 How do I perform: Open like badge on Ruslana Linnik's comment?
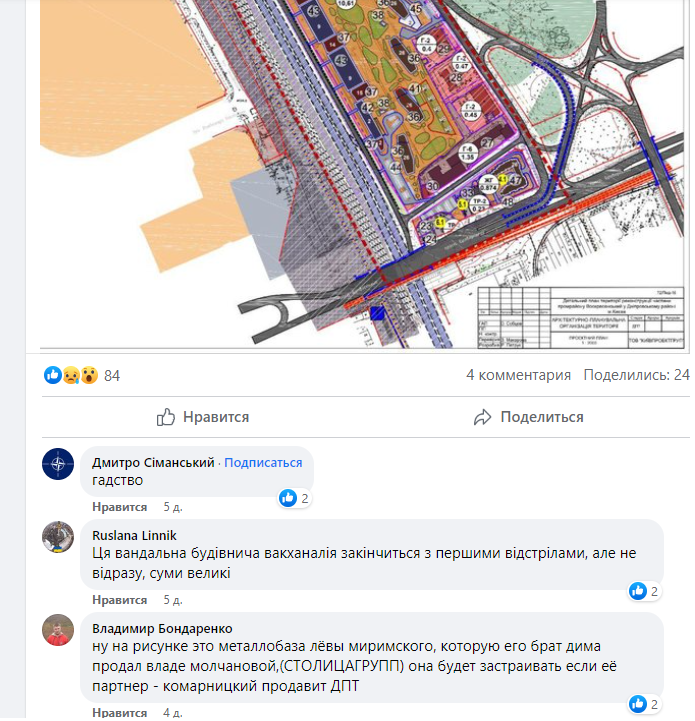coord(645,593)
